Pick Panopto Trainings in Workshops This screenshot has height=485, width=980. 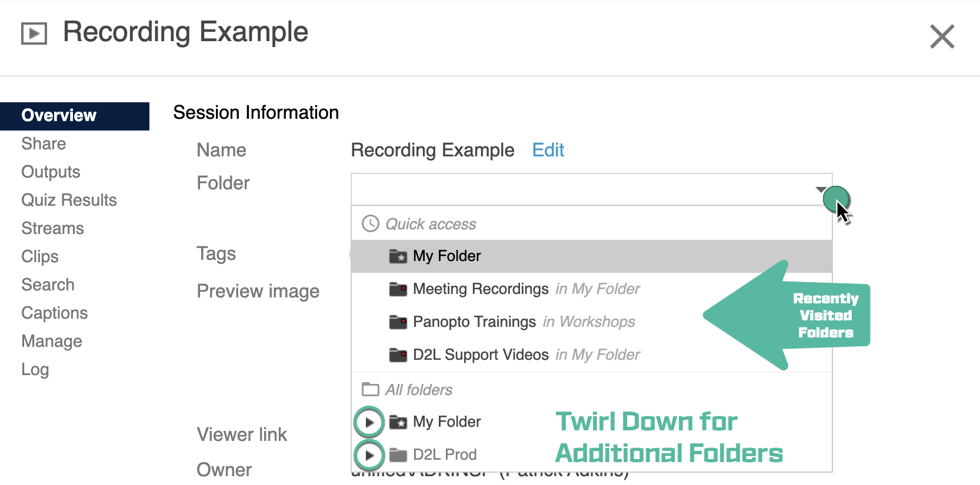474,322
